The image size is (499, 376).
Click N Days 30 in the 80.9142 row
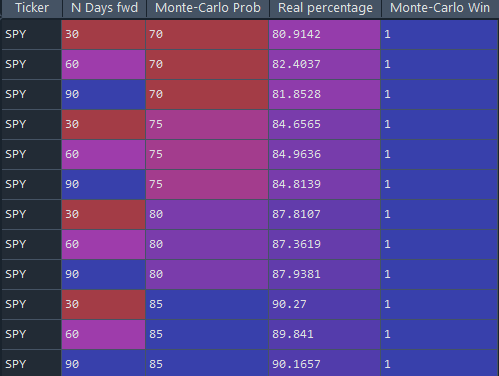pos(103,34)
